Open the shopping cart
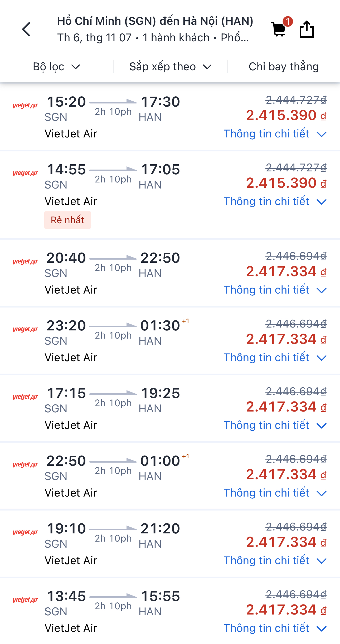This screenshot has height=644, width=340. click(279, 29)
